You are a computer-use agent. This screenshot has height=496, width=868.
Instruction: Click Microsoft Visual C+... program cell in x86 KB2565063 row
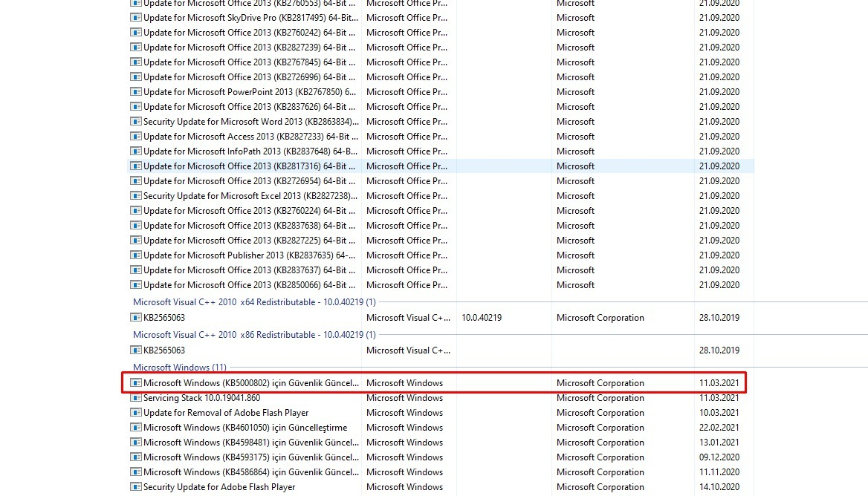pyautogui.click(x=409, y=350)
